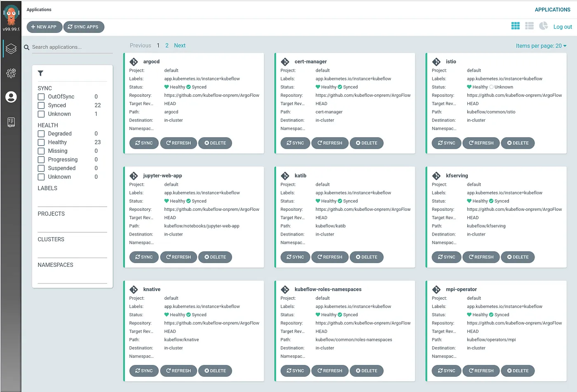Open Settings gear in sidebar
Viewport: 577px width, 392px height.
coord(11,73)
